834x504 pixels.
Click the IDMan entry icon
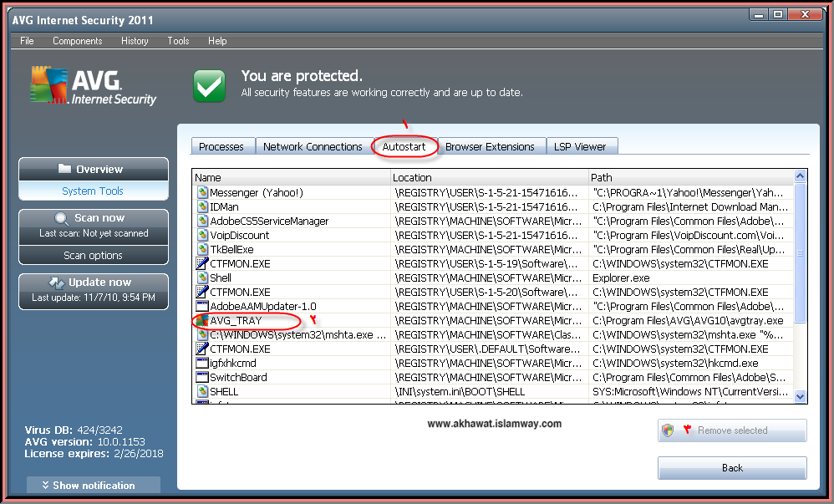pyautogui.click(x=202, y=206)
